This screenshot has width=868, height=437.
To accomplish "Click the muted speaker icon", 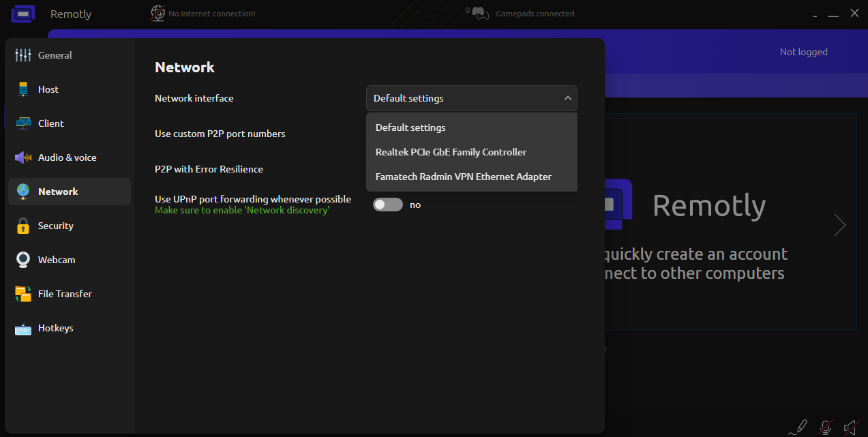I will coord(850,427).
